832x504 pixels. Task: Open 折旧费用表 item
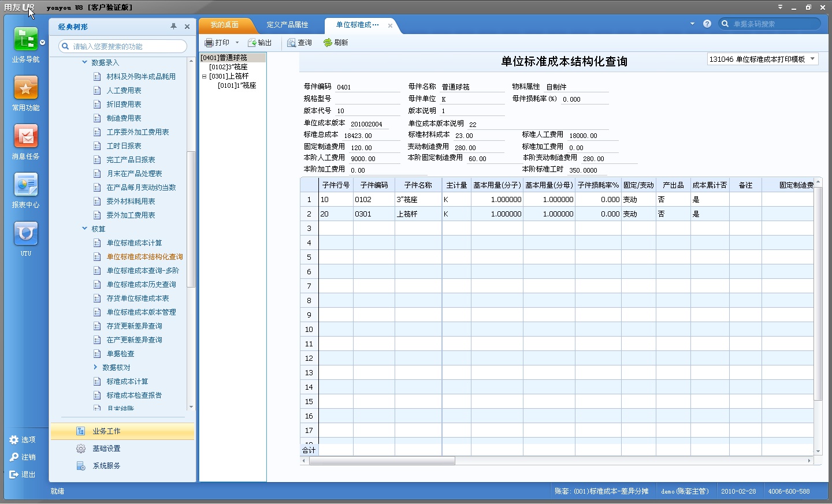[x=124, y=104]
